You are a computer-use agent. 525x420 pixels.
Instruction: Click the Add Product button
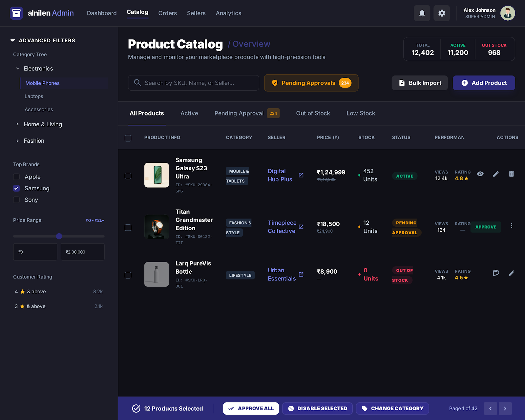tap(484, 83)
